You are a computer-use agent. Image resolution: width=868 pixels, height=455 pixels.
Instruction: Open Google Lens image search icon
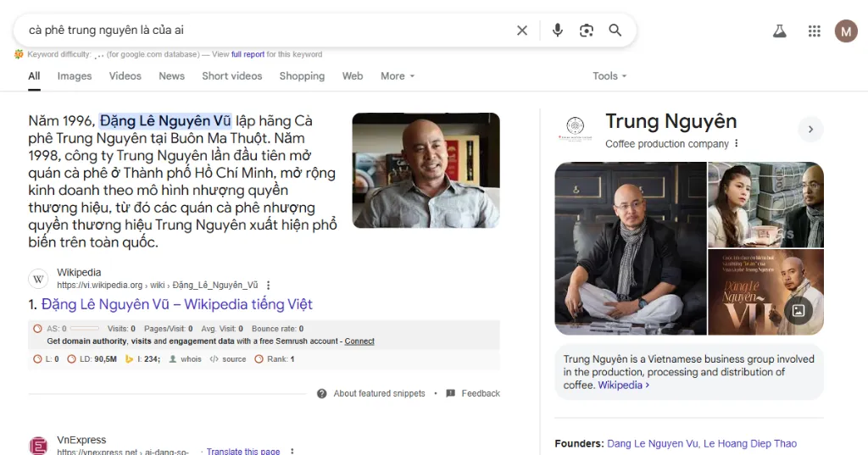click(587, 31)
